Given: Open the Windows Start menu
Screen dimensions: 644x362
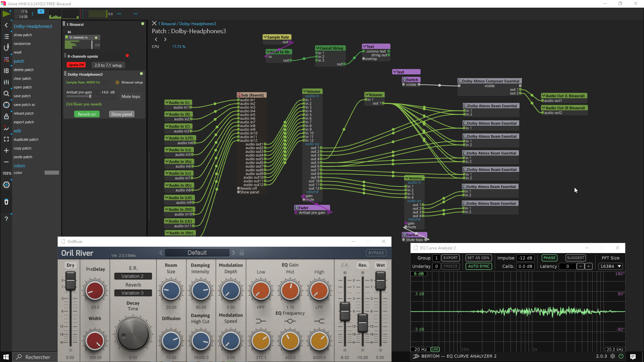Looking at the screenshot, I should [6, 357].
